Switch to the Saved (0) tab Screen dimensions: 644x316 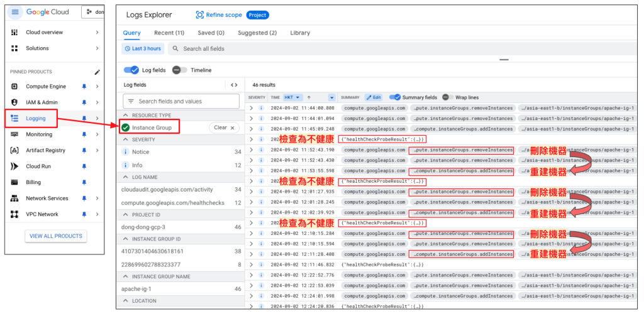(211, 33)
